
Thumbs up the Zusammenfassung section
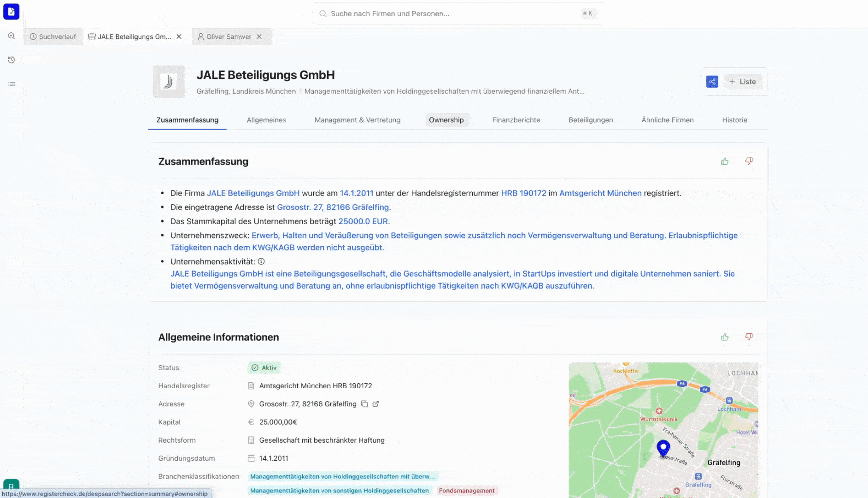point(725,161)
